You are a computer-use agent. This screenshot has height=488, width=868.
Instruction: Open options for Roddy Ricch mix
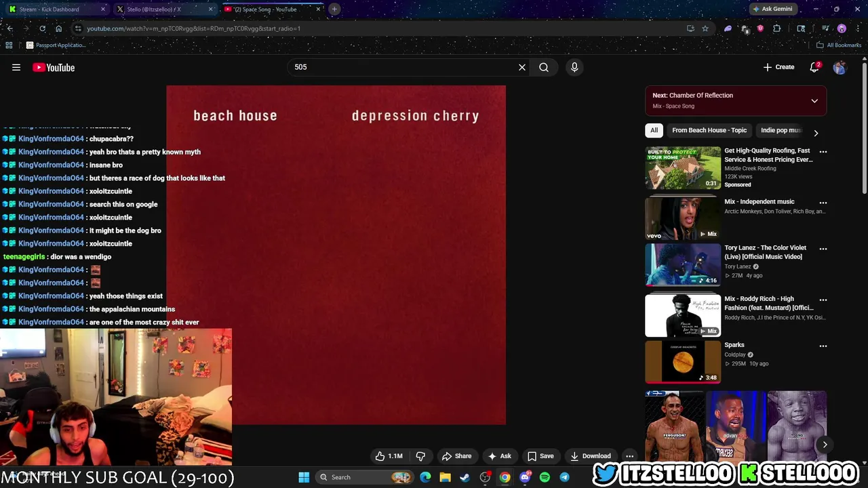tap(823, 300)
